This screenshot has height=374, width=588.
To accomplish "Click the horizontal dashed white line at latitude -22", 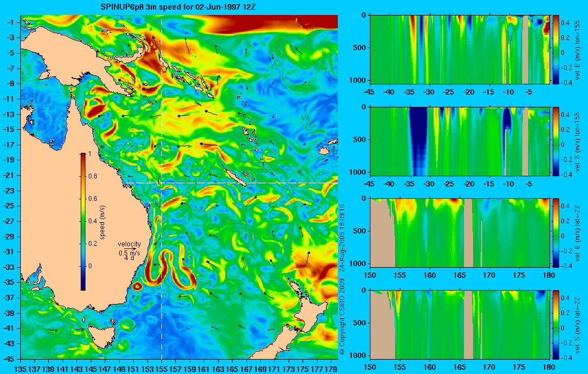I will (x=230, y=183).
